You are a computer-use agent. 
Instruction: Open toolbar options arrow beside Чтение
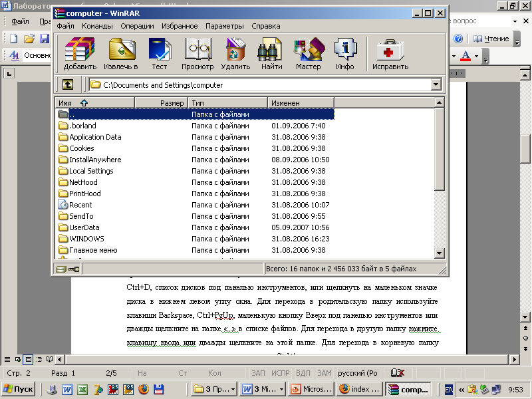point(517,39)
